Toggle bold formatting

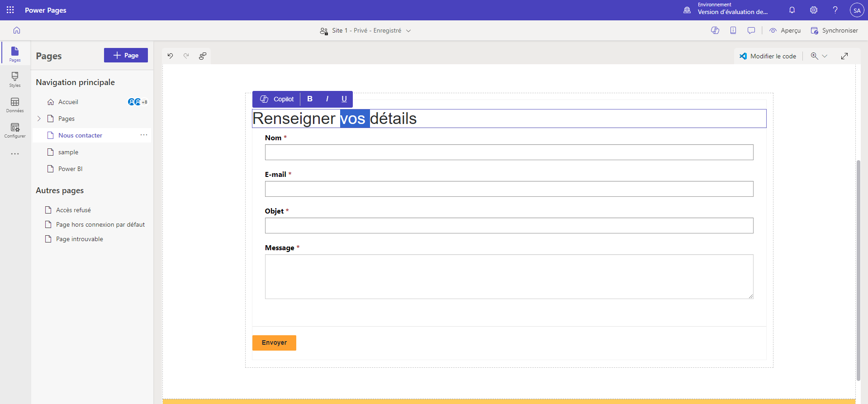tap(310, 99)
